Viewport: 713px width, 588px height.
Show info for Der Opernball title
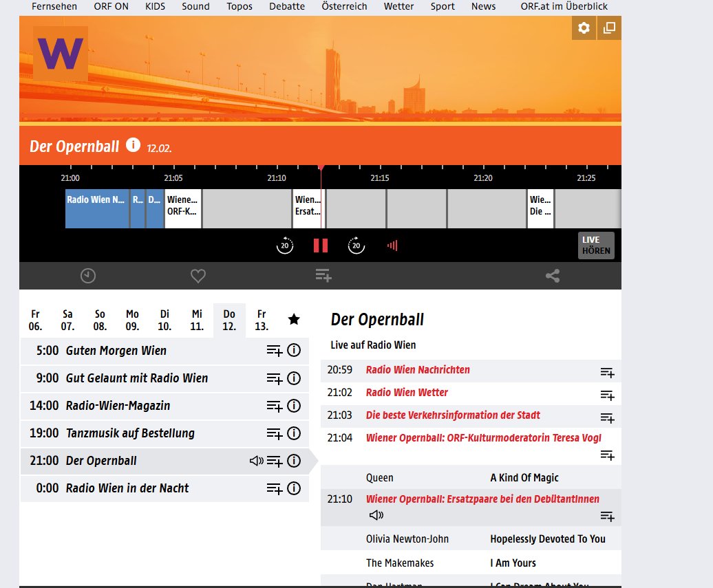tap(134, 145)
